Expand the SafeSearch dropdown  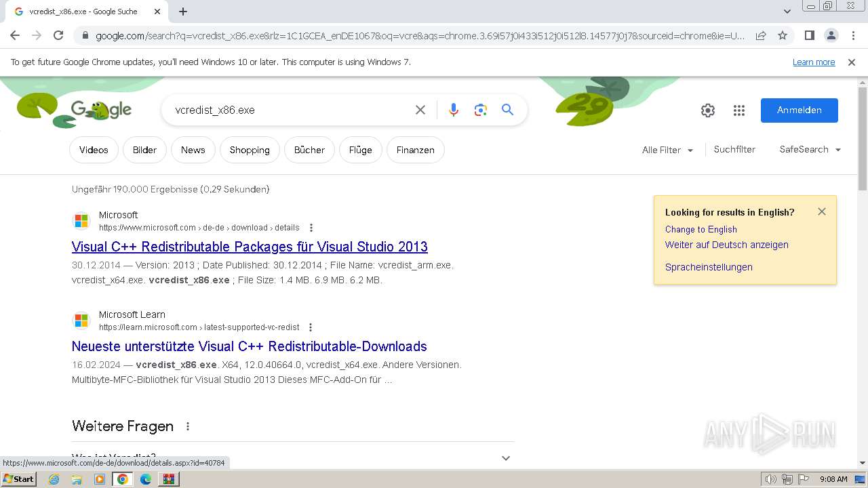click(x=810, y=149)
